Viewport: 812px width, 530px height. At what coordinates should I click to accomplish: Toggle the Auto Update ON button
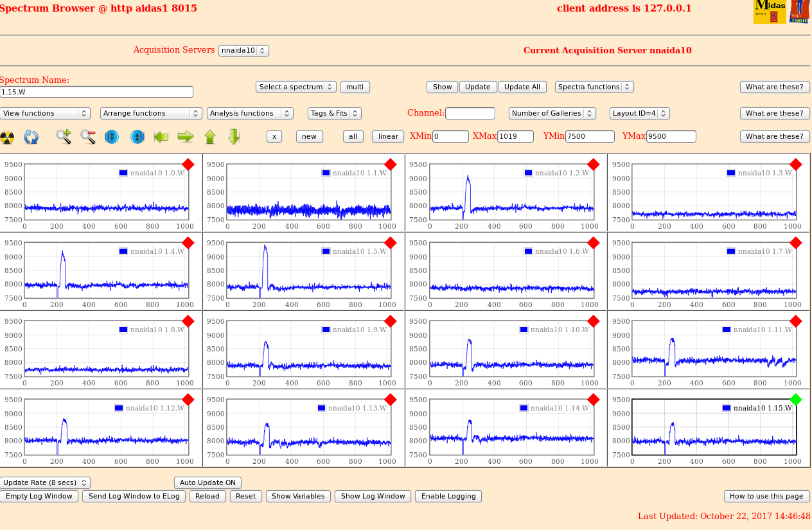click(207, 482)
